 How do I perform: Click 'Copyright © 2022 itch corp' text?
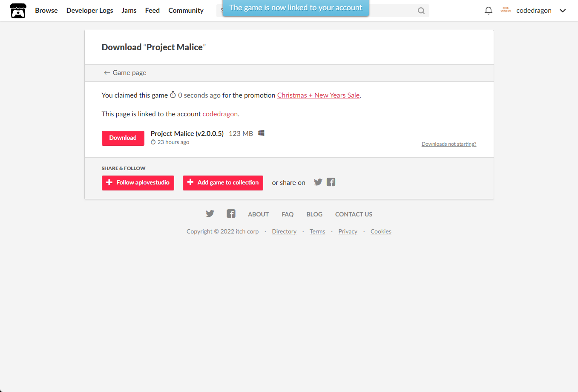coord(223,231)
